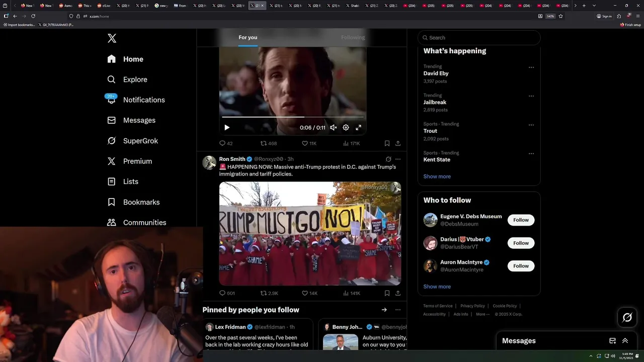The width and height of the screenshot is (644, 362).
Task: Open Notifications in the sidebar
Action: [x=136, y=100]
